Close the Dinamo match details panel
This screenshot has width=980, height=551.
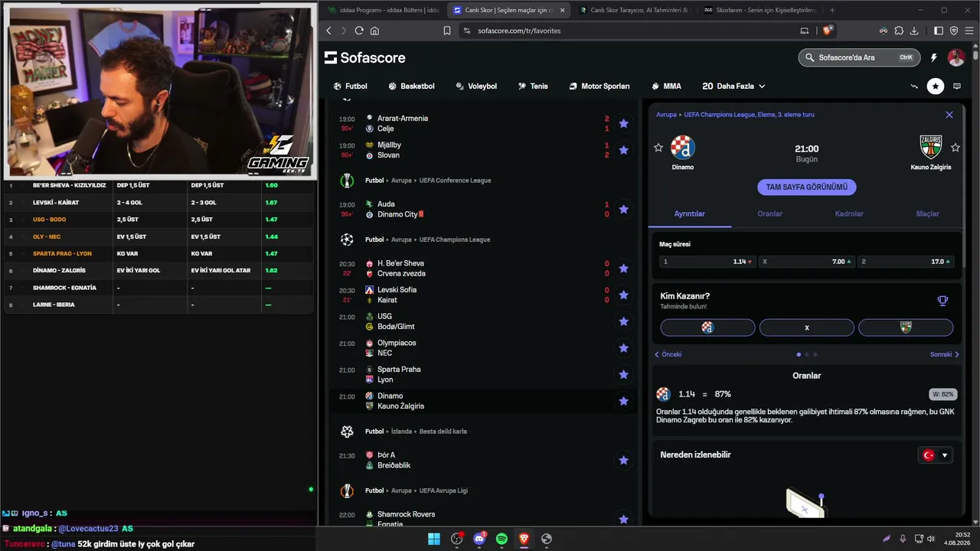949,115
